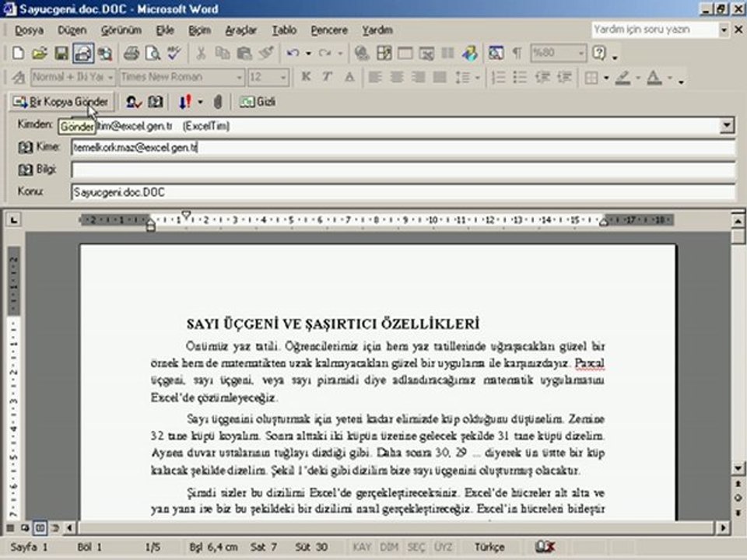Insert a table from the standard toolbar
Viewport: 747px width, 560px height.
pyautogui.click(x=405, y=53)
